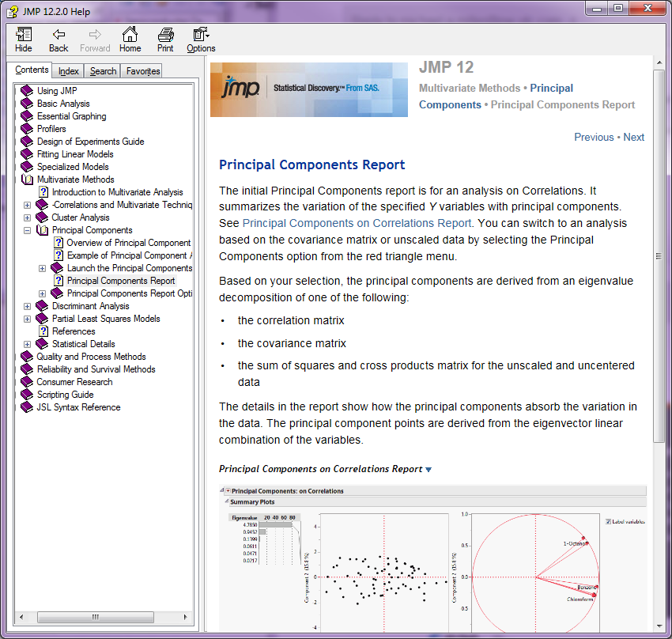This screenshot has height=639, width=672.
Task: Open the Statistical Details tree item
Action: click(x=84, y=344)
